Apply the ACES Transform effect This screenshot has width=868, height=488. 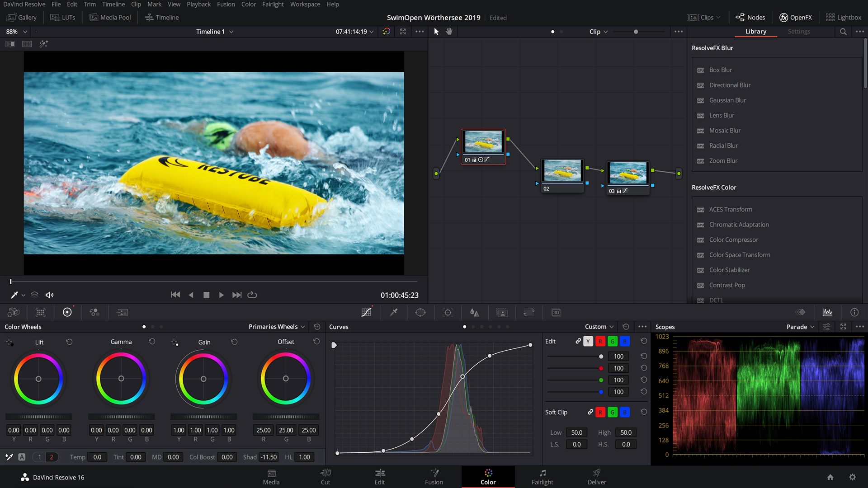tap(730, 209)
